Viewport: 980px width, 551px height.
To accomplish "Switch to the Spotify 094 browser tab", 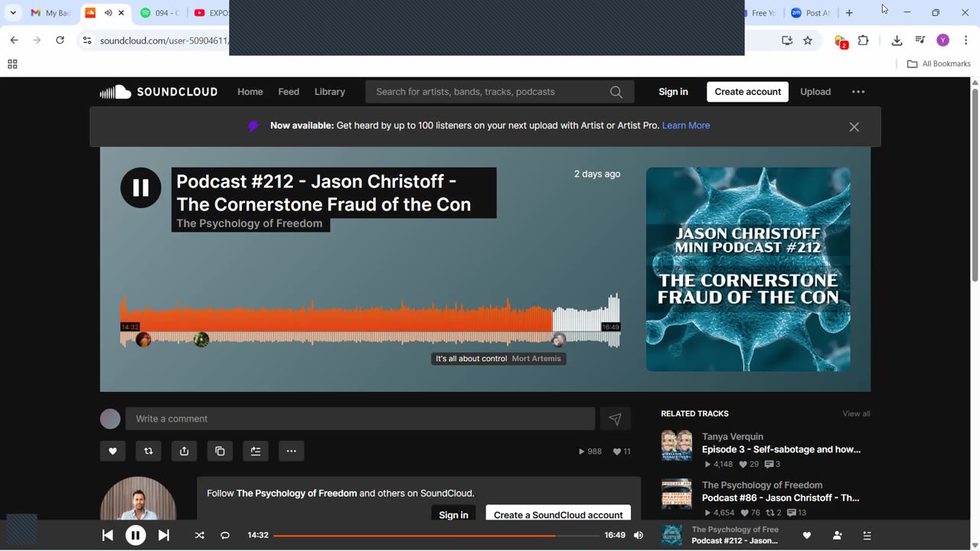I will click(x=159, y=13).
